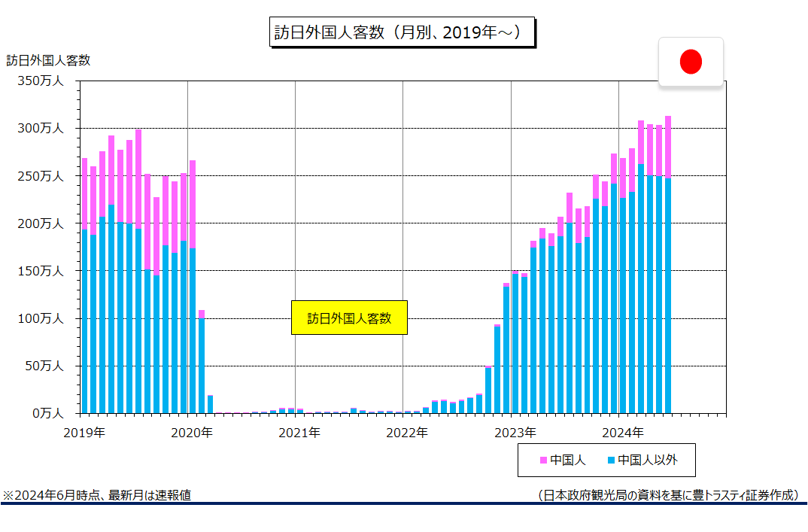Click the 中国人以外 legend text
This screenshot has width=808, height=532.
point(648,460)
